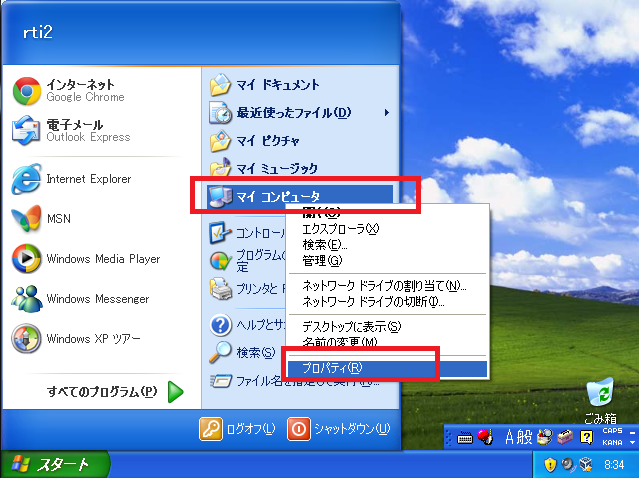This screenshot has height=478, width=639.
Task: Open the コントロール パネル icon
Action: 220,233
